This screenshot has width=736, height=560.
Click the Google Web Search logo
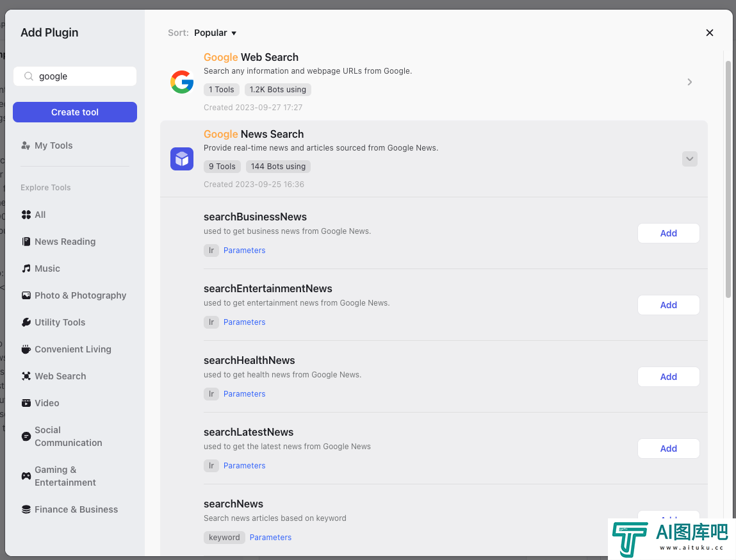182,82
